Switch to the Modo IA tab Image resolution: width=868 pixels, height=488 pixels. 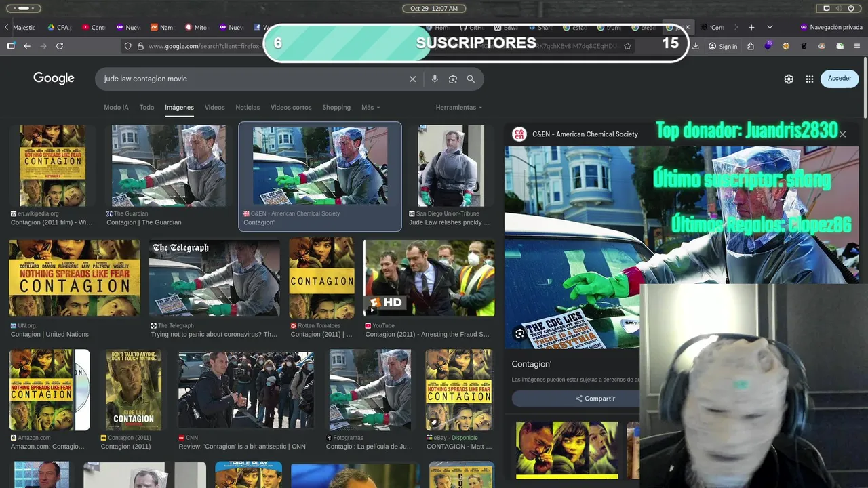click(x=116, y=107)
